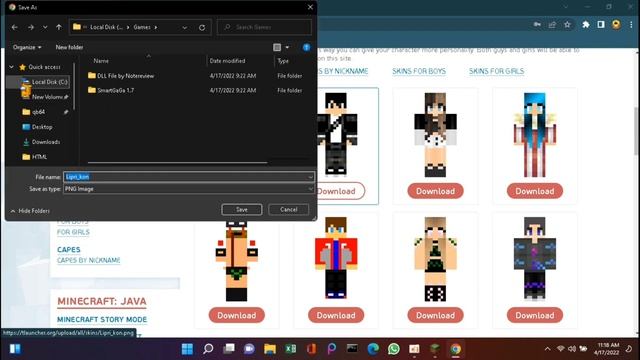Open Widgets icon on taskbar
Viewport: 640px width, 360px height.
pos(15,349)
